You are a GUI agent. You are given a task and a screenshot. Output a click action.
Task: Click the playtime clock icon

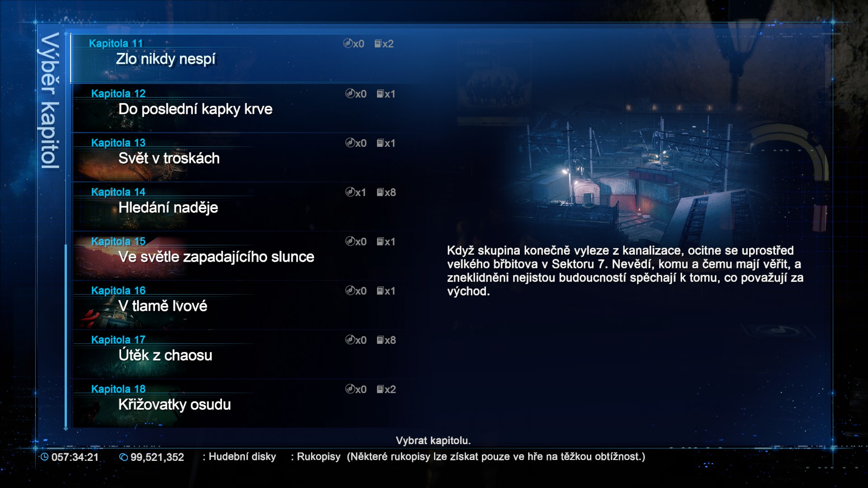[44, 457]
